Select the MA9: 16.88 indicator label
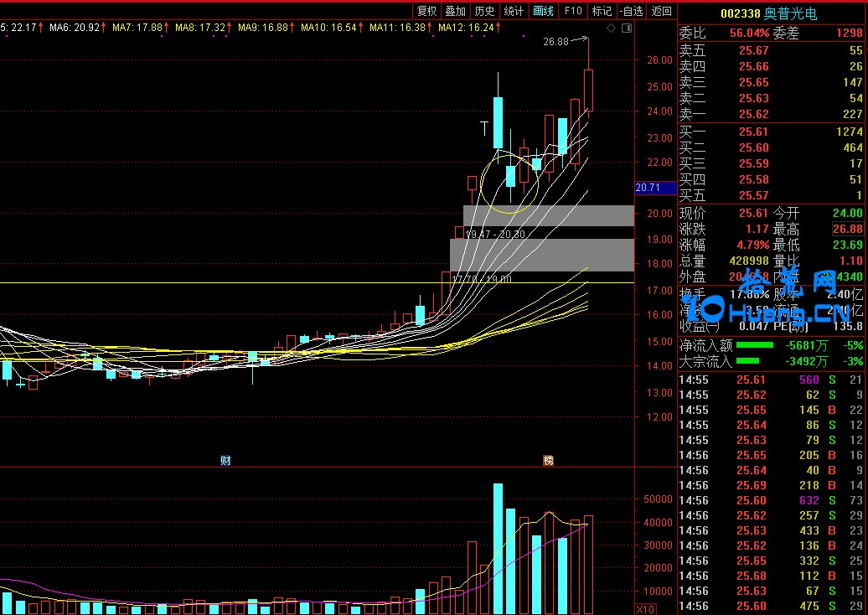This screenshot has width=868, height=615. [266, 27]
